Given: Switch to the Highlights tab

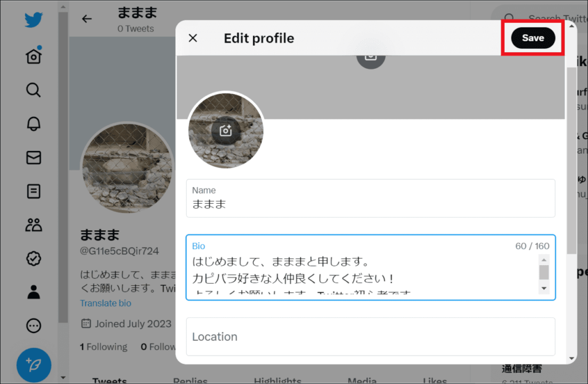Looking at the screenshot, I should (x=277, y=380).
